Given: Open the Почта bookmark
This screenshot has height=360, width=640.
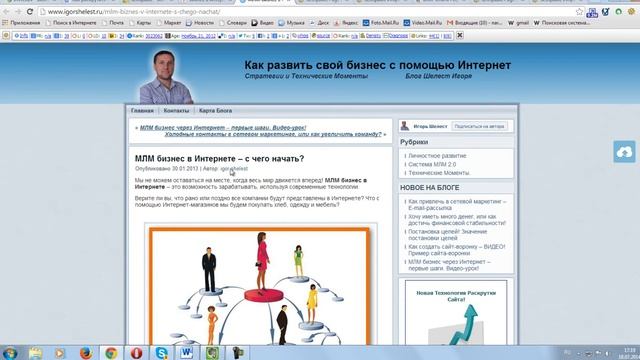Looking at the screenshot, I should [113, 23].
